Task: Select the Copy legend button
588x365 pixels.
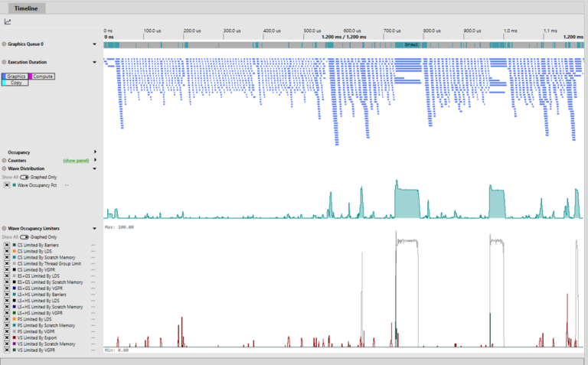Action: coord(15,83)
